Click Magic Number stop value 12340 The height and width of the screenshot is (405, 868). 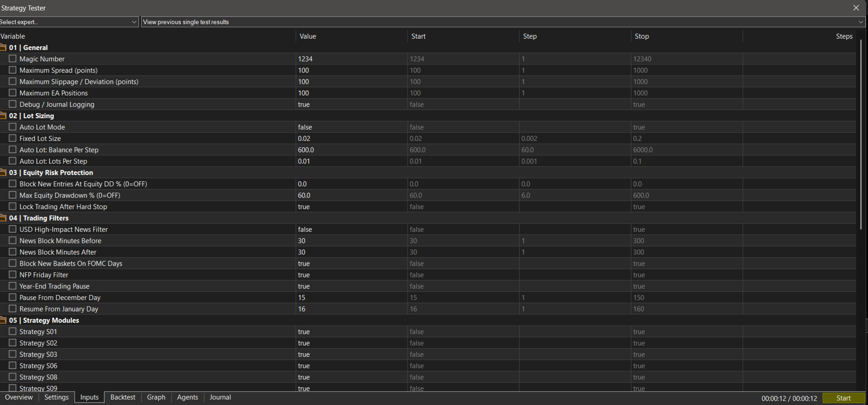click(687, 59)
